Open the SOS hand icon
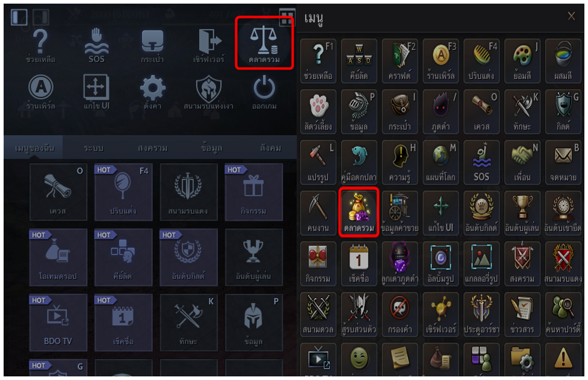The width and height of the screenshot is (588, 380). tap(96, 45)
